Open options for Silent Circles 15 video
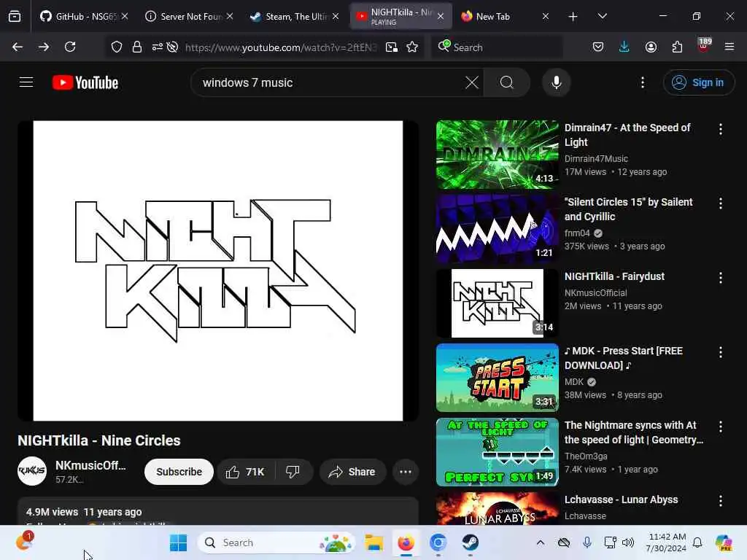This screenshot has width=747, height=560. (x=720, y=203)
